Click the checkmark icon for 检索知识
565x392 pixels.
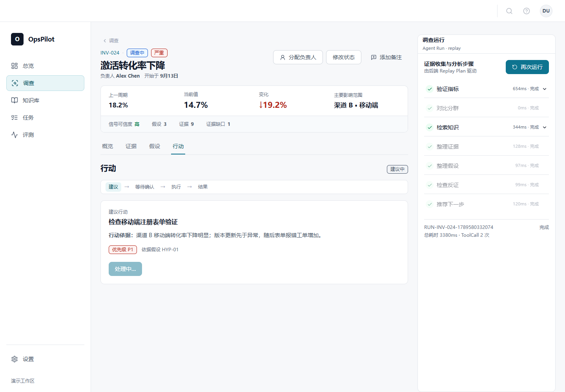[x=430, y=127]
